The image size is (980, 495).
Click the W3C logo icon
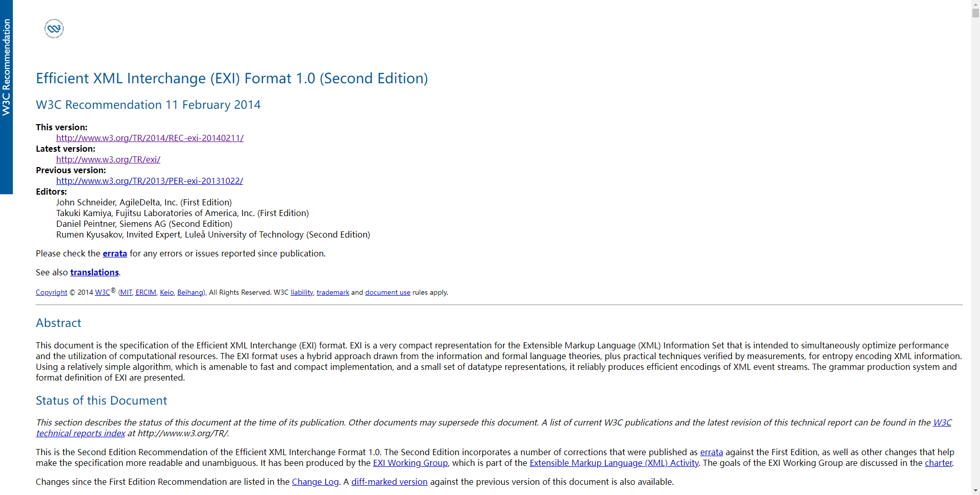coord(54,29)
